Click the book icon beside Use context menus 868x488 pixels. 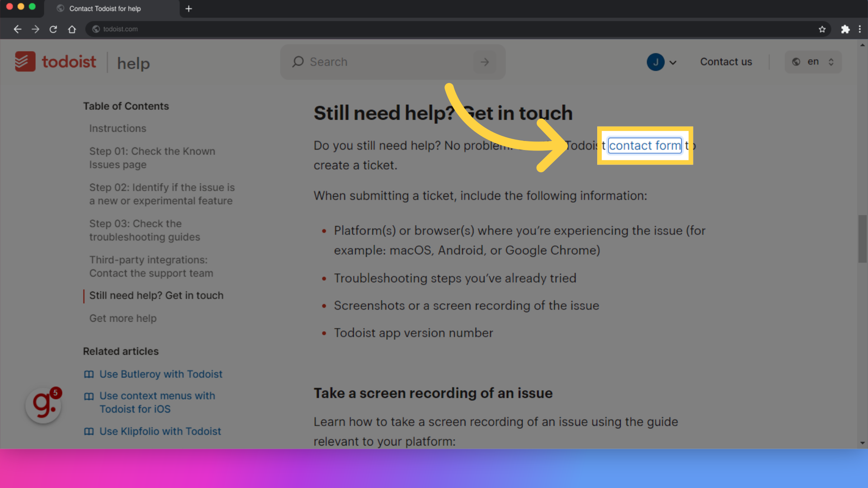coord(89,396)
